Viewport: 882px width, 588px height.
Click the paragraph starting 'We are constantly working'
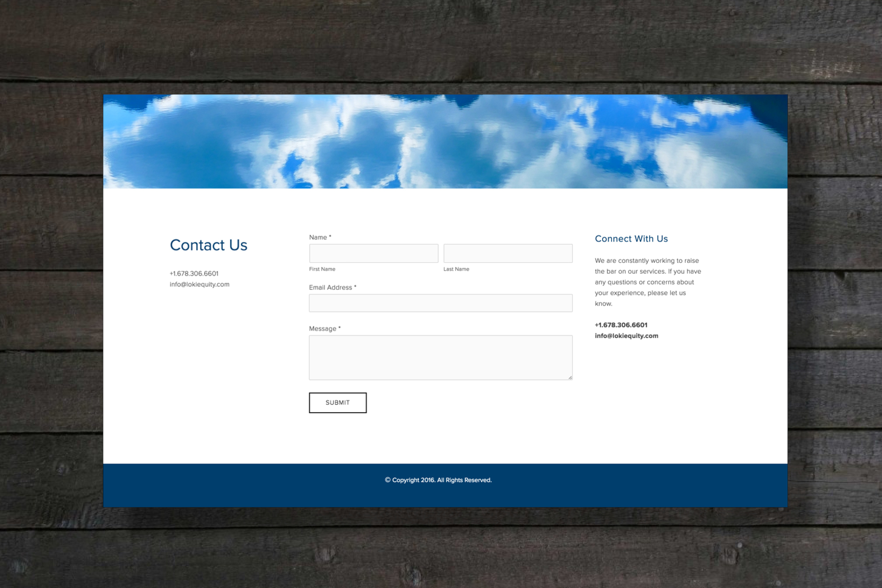pos(648,282)
